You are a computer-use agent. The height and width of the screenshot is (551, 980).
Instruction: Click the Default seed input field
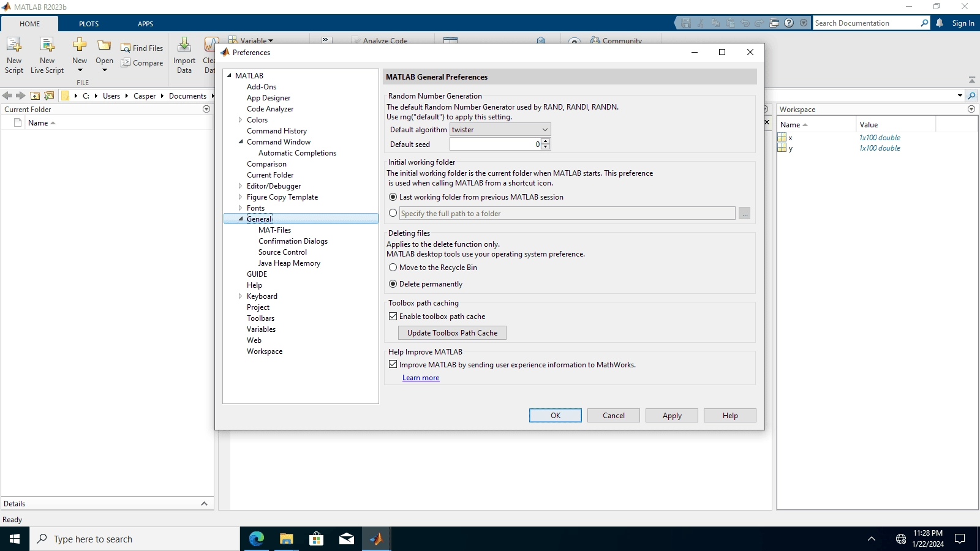coord(496,144)
